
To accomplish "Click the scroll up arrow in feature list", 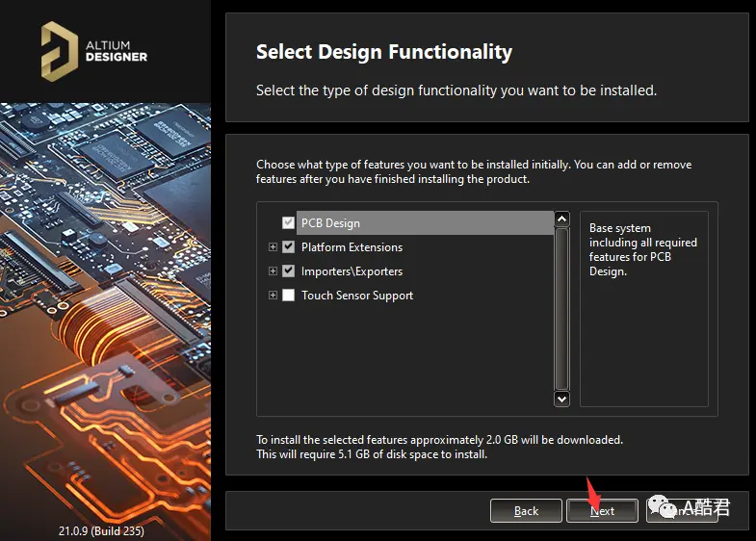I will (x=561, y=219).
